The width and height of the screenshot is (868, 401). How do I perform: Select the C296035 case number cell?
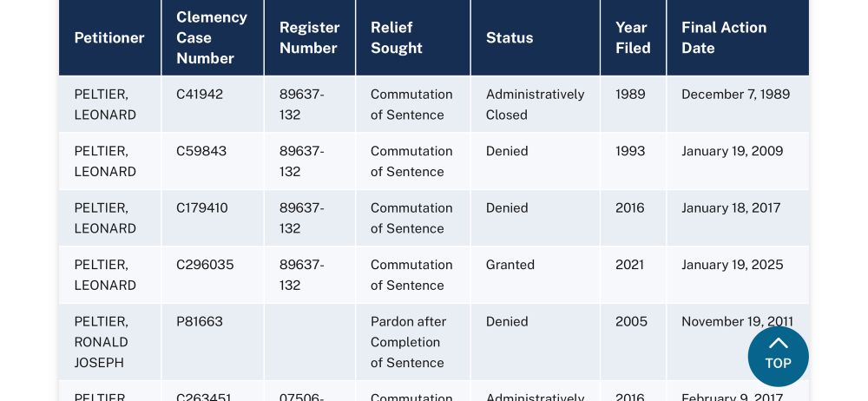tap(213, 275)
